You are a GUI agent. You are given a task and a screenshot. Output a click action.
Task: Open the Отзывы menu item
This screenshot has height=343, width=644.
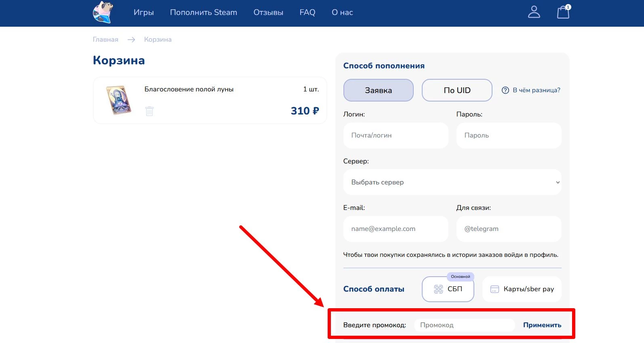268,13
